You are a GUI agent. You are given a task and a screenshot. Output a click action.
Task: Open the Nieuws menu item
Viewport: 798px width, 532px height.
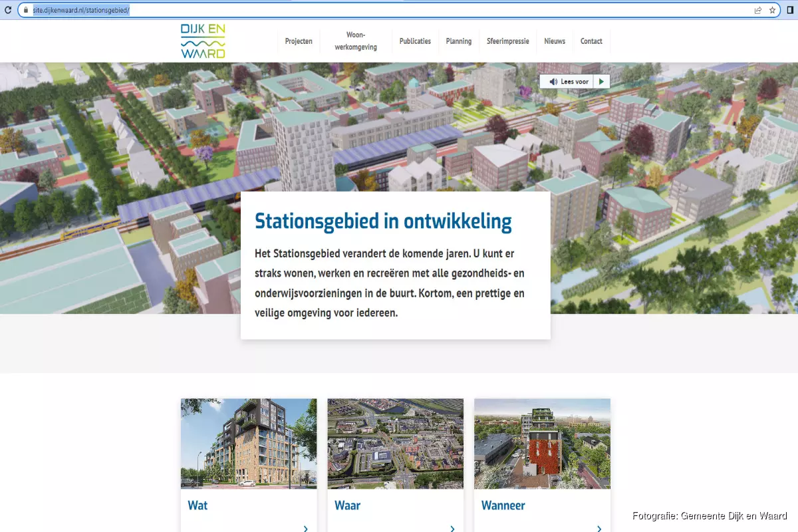(x=555, y=41)
